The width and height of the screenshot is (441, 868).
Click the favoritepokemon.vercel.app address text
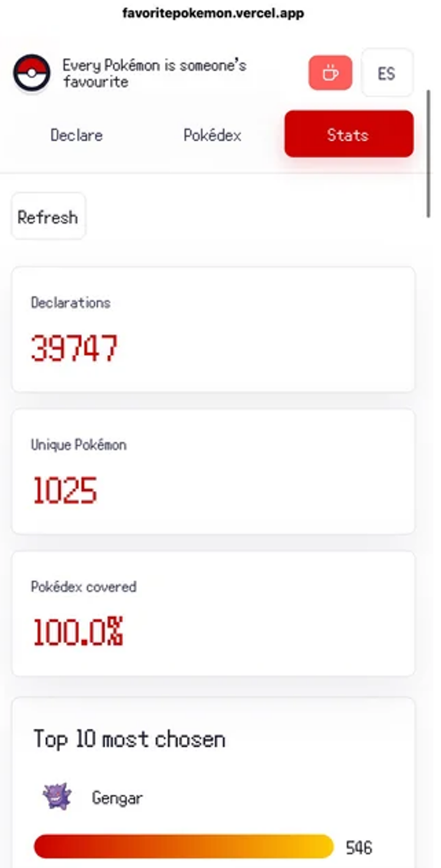[213, 13]
